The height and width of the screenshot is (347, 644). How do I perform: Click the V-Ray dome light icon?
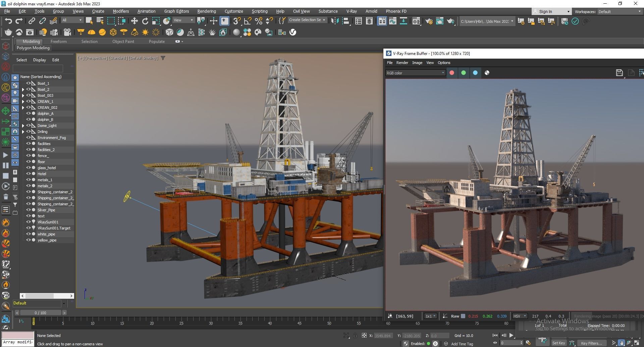91,32
